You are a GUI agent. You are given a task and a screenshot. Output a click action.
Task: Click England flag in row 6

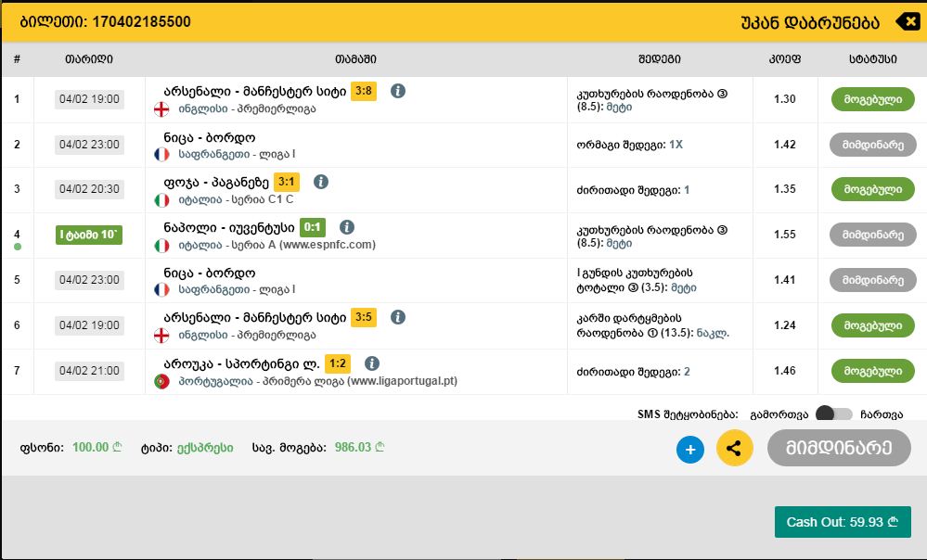161,336
